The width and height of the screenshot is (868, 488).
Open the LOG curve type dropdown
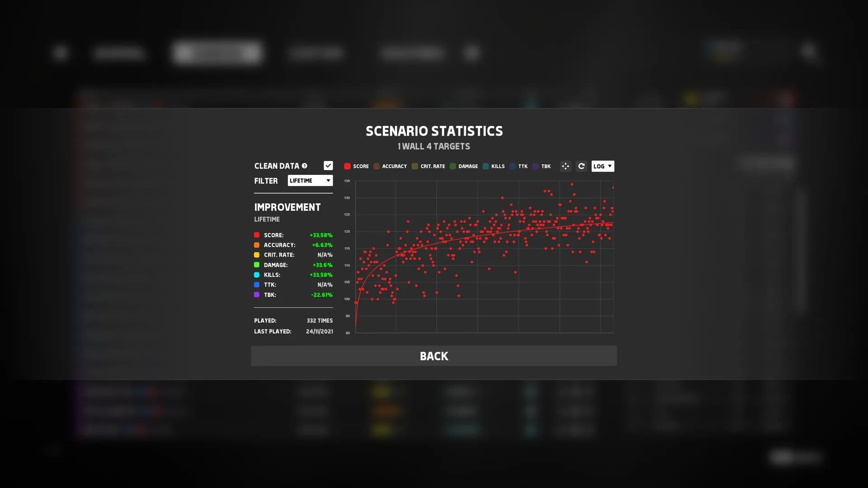coord(602,166)
